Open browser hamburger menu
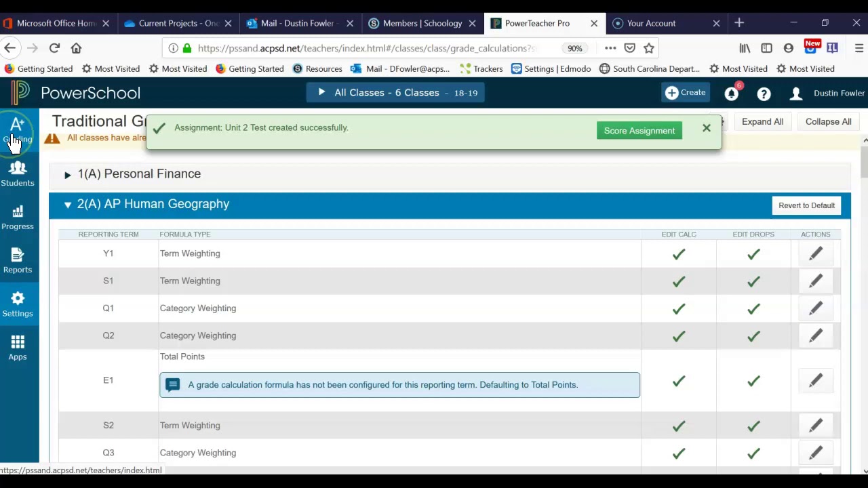Viewport: 868px width, 488px height. coord(859,48)
